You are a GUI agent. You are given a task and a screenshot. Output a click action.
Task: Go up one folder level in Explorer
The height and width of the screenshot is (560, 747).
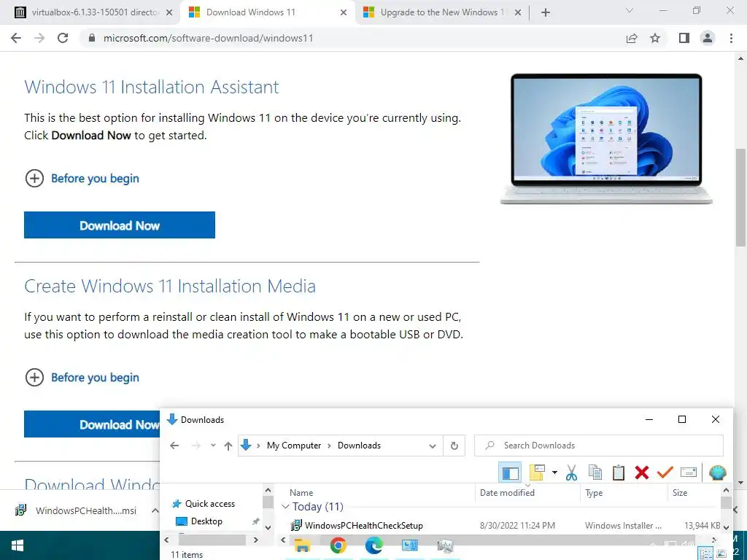point(228,446)
